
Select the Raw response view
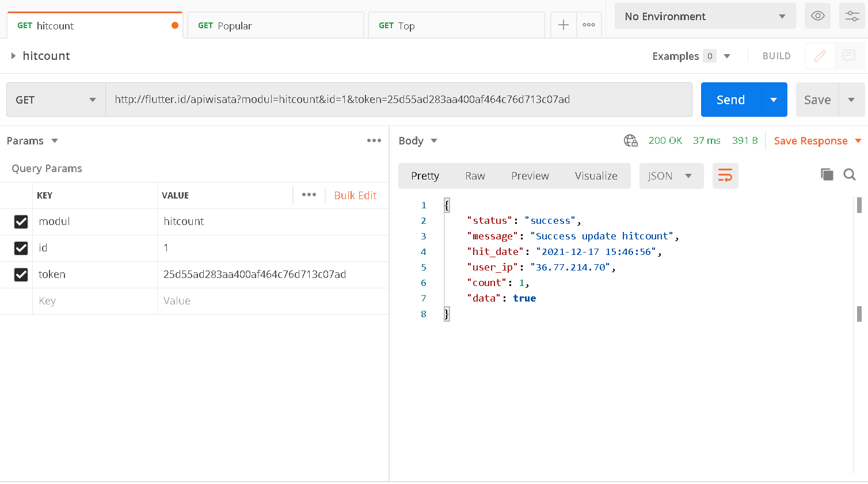click(475, 176)
